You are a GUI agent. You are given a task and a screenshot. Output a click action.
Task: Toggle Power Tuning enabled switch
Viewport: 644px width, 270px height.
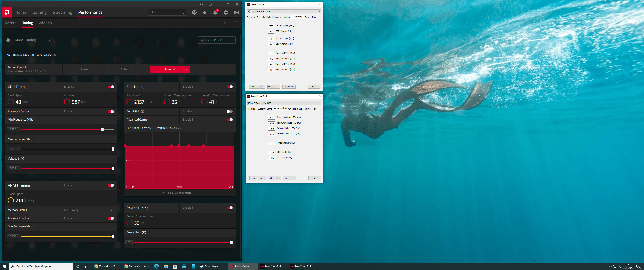[230, 208]
